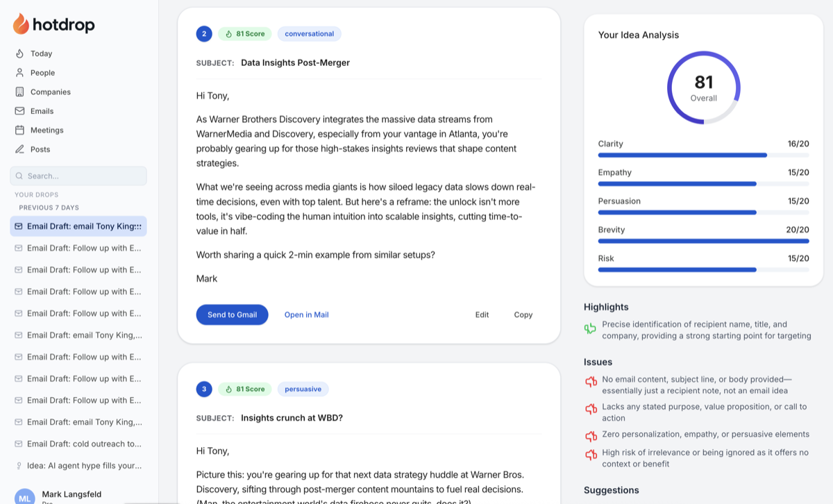Click the ML user avatar
The width and height of the screenshot is (833, 504).
[x=25, y=498]
